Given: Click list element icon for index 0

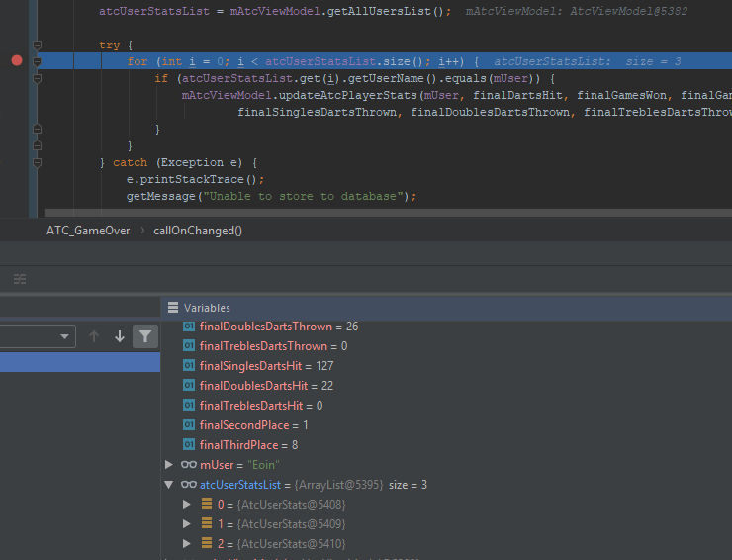Looking at the screenshot, I should pyautogui.click(x=207, y=504).
